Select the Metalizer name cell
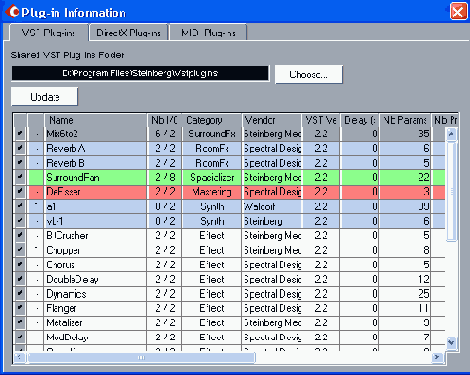Viewport: 470px width, 375px height. coord(95,323)
